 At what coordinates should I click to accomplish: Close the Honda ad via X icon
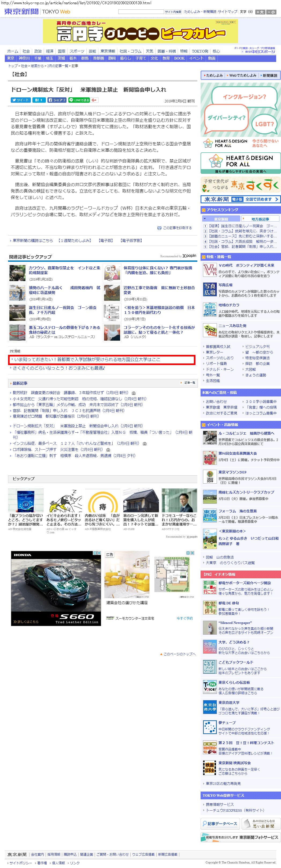tap(99, 553)
